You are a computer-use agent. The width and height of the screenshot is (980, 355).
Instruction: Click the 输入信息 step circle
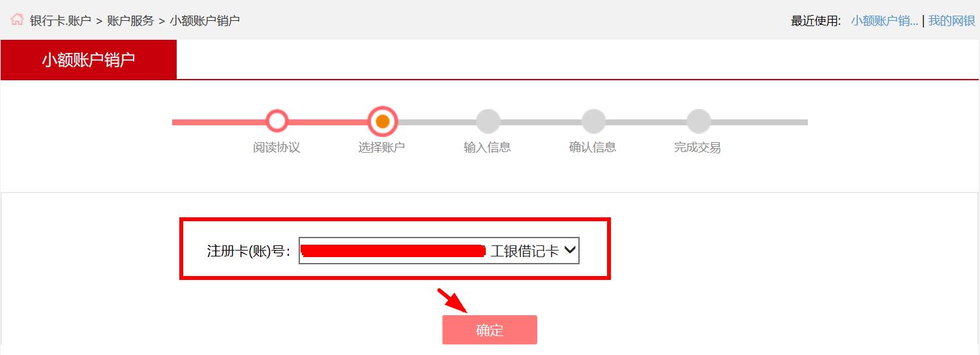point(488,121)
